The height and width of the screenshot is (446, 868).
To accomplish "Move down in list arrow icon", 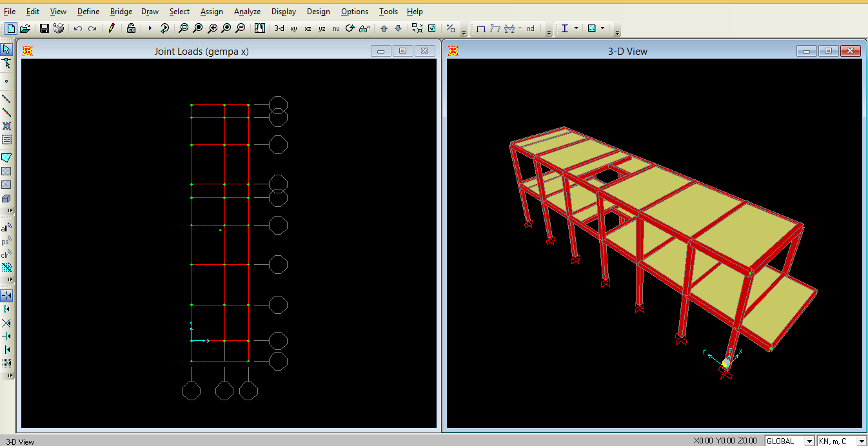I will pyautogui.click(x=398, y=28).
